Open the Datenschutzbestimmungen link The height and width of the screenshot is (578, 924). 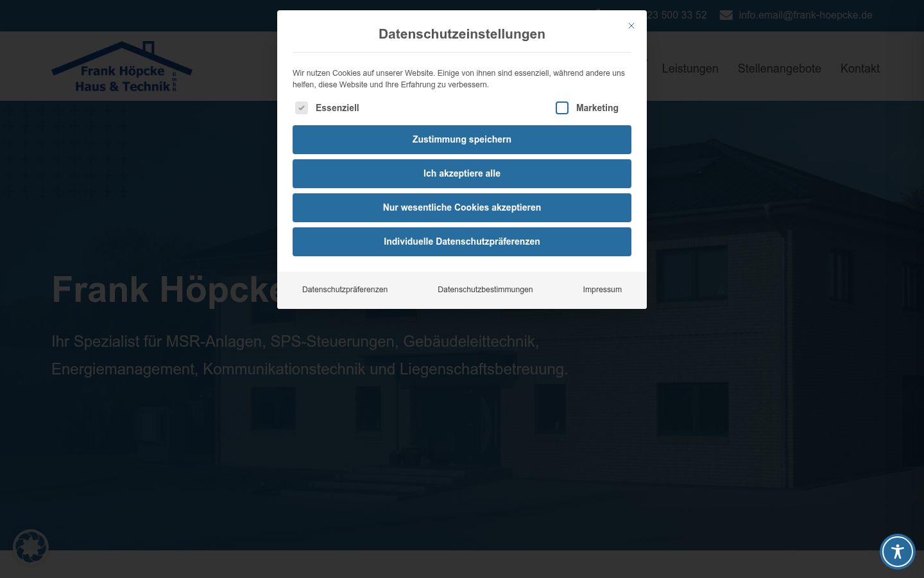point(485,290)
